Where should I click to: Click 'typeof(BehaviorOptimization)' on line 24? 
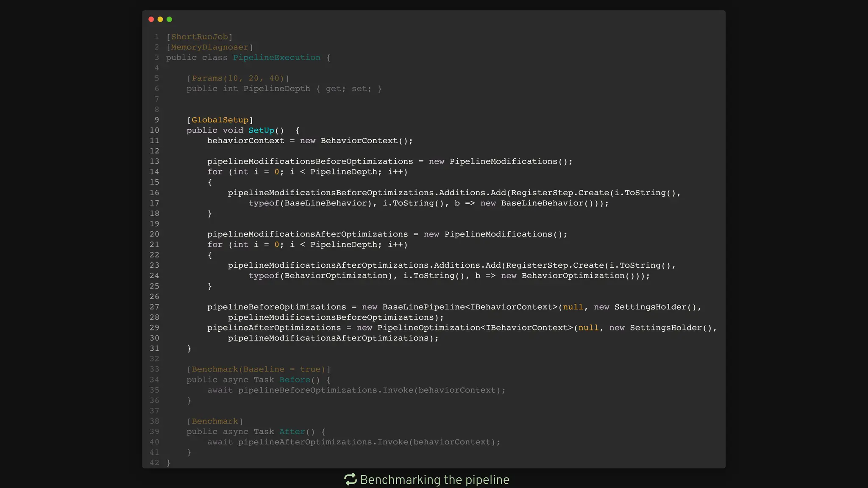pos(320,276)
